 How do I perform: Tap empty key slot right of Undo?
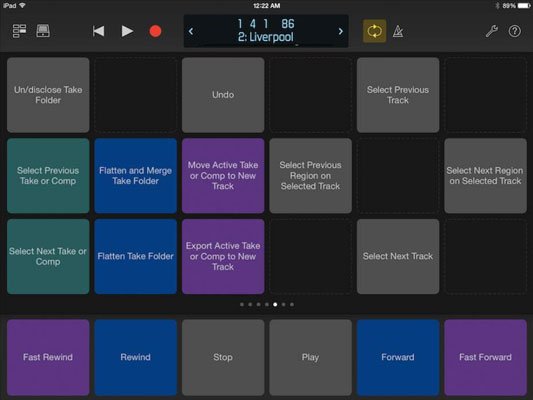[311, 95]
